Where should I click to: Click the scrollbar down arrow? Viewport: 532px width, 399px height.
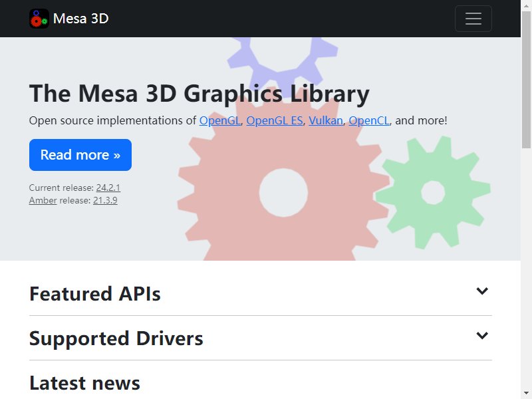[x=526, y=393]
